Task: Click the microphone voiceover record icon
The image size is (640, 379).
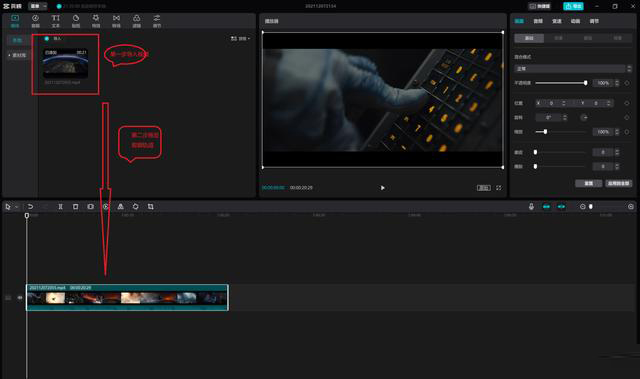Action: [531, 207]
